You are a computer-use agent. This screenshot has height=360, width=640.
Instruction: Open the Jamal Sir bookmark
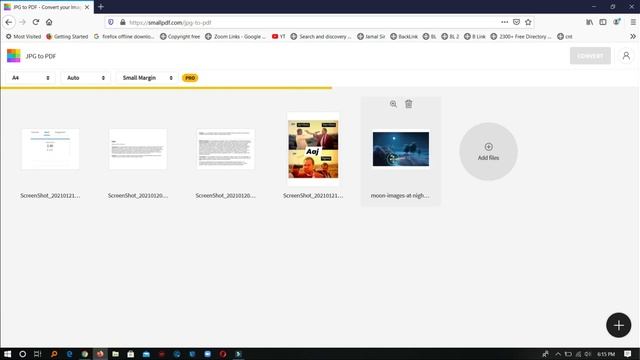pyautogui.click(x=371, y=36)
